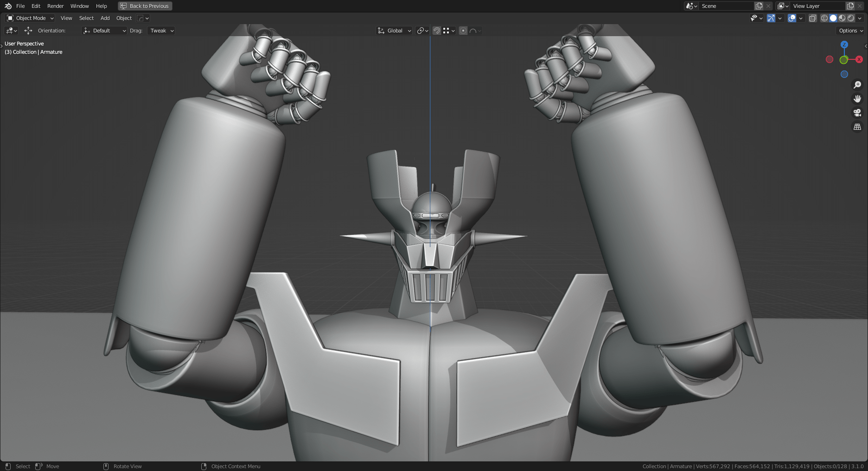Open the viewport Object menu
Viewport: 868px width, 471px height.
click(x=124, y=18)
